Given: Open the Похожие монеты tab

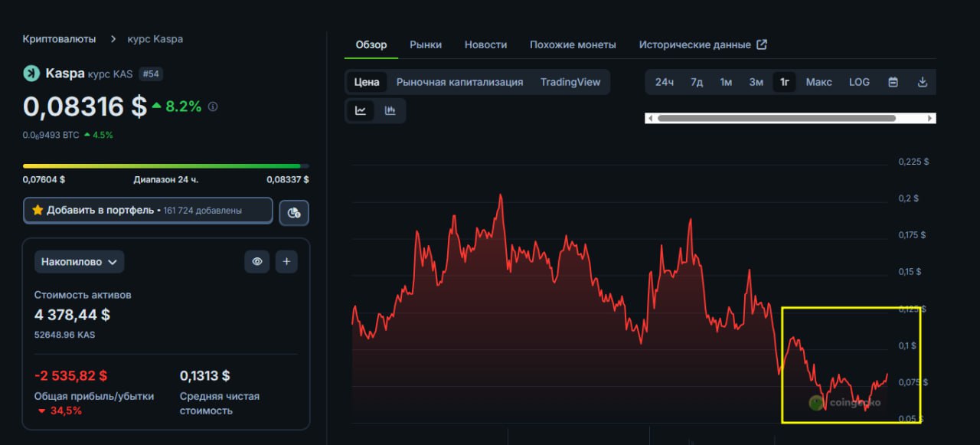Looking at the screenshot, I should tap(573, 44).
